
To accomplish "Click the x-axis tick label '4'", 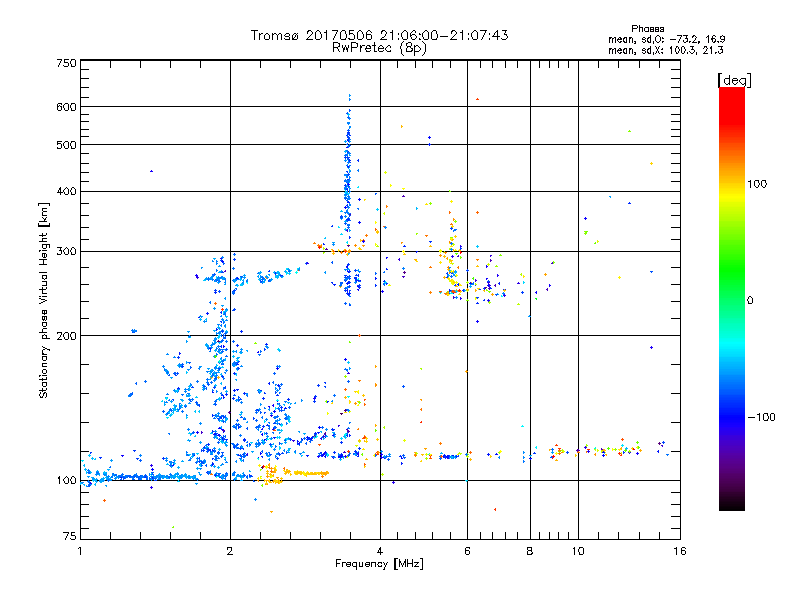I will click(x=380, y=551).
